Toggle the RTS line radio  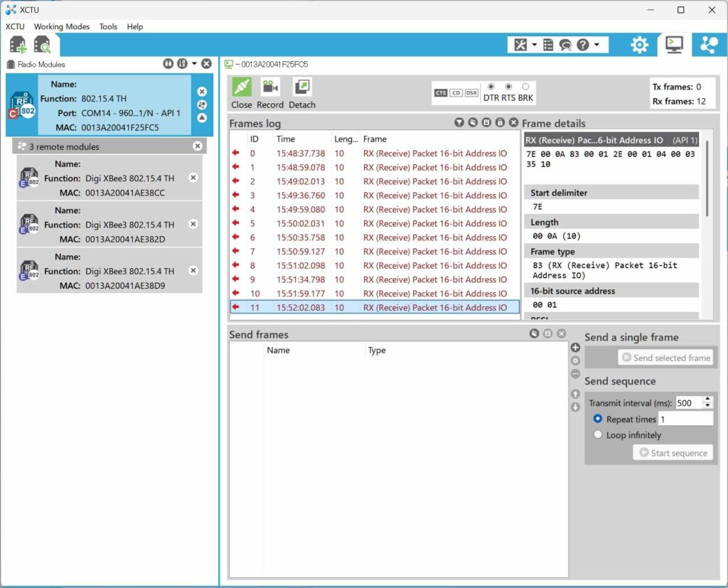click(x=508, y=87)
